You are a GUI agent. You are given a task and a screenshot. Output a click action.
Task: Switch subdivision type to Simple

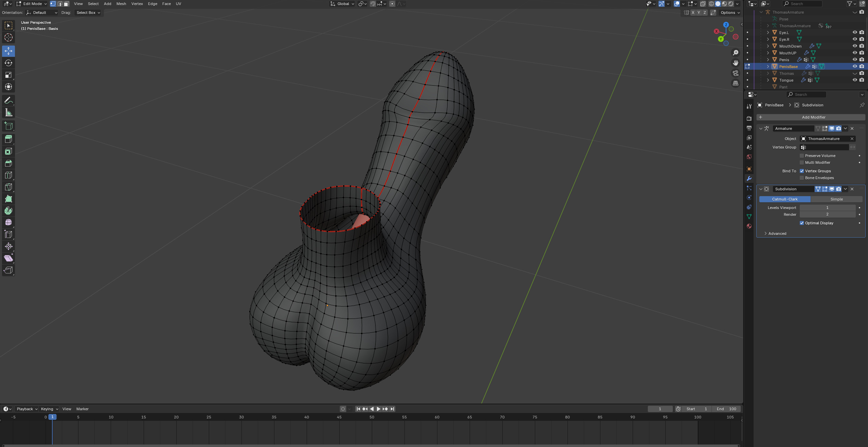coord(836,199)
